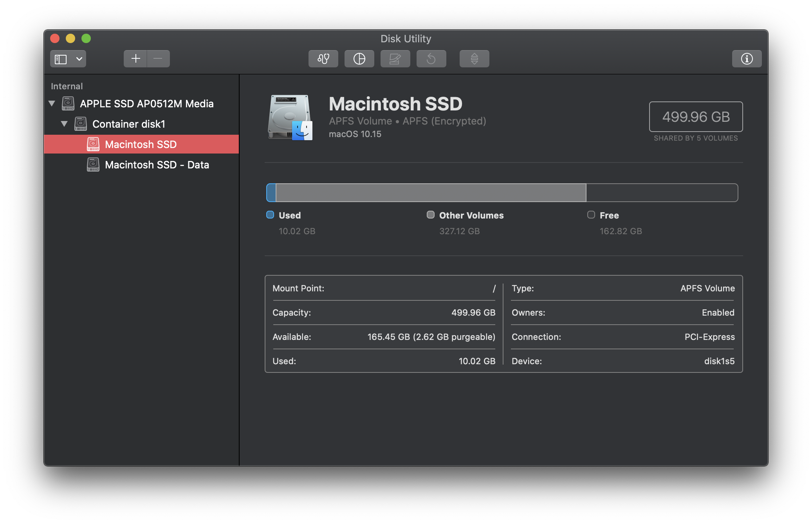Click the 327.12 GB other volumes value
This screenshot has width=812, height=524.
pos(459,231)
